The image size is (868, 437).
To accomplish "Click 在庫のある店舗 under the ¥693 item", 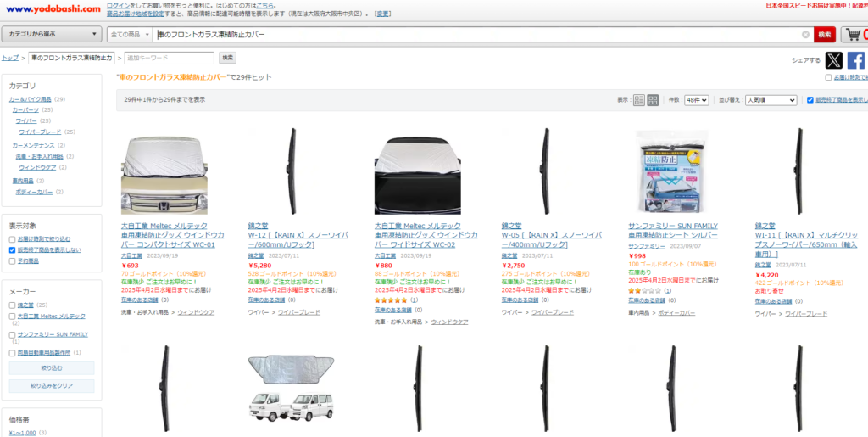I will tap(140, 300).
